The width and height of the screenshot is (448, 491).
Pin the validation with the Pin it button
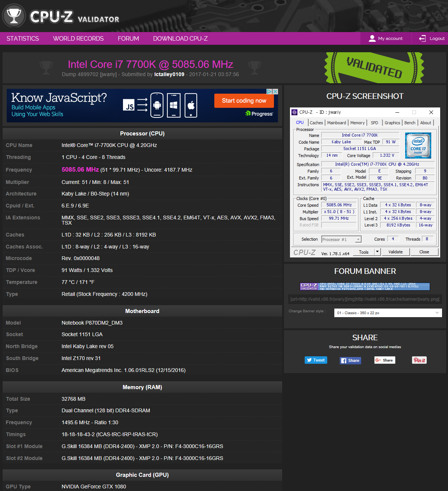tap(419, 360)
